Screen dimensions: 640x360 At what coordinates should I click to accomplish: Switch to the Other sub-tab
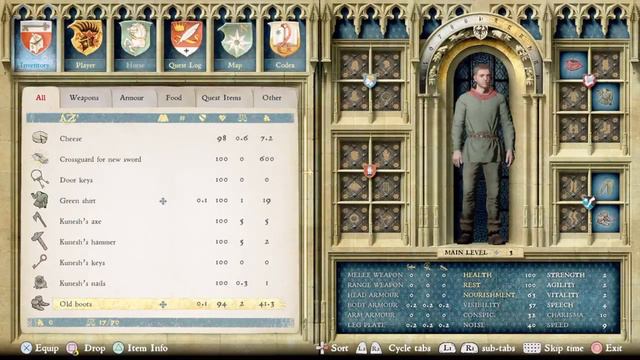click(272, 98)
